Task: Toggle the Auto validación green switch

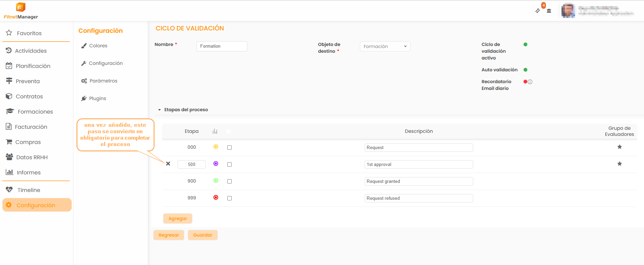Action: pyautogui.click(x=525, y=70)
